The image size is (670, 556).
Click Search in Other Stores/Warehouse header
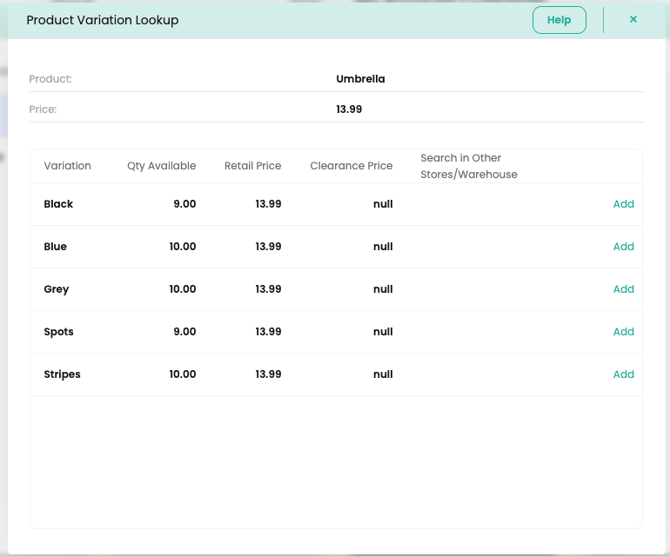(468, 166)
